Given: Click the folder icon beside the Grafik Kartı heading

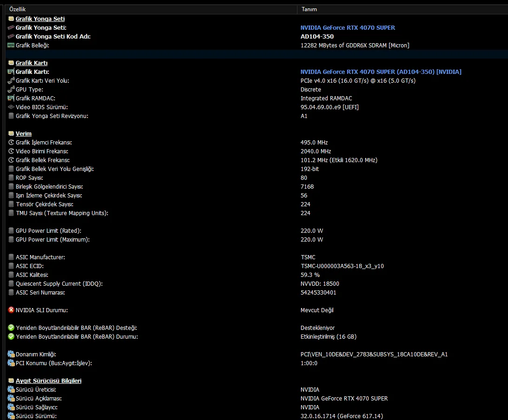Looking at the screenshot, I should (11, 63).
